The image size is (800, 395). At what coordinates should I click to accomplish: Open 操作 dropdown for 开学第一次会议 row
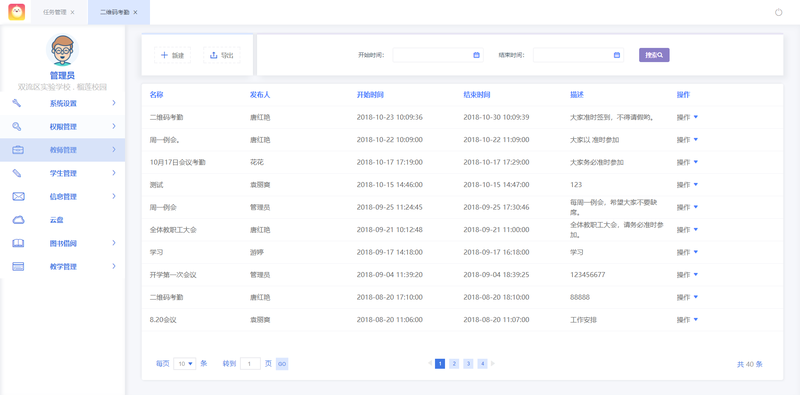coord(687,275)
